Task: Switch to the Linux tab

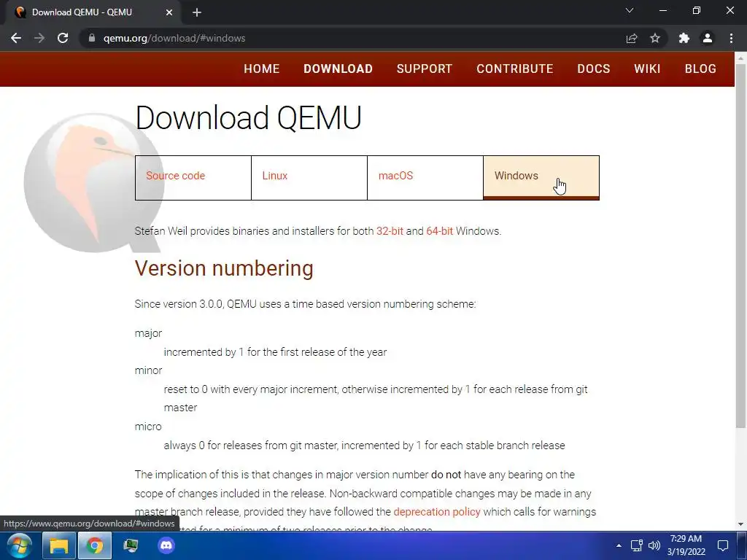Action: click(309, 178)
